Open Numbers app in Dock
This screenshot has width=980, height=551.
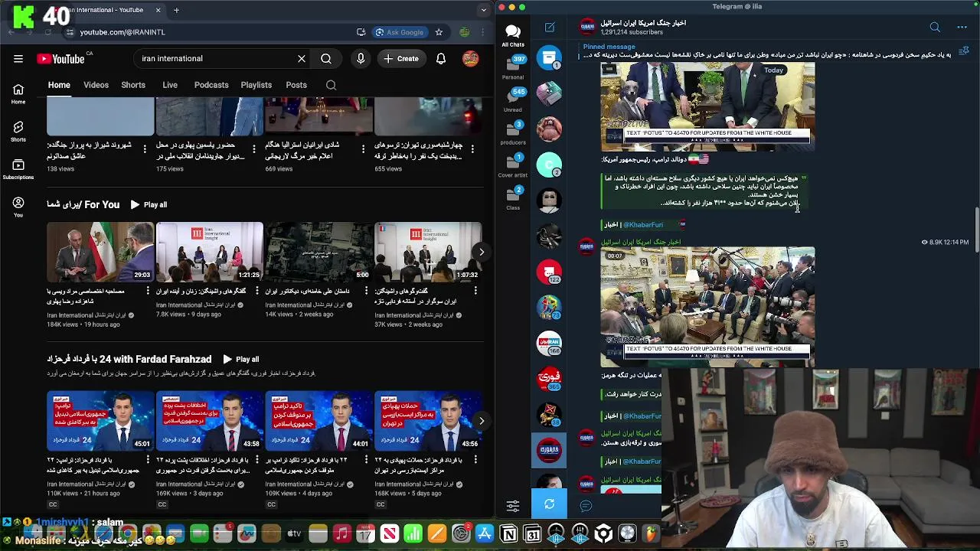pos(413,533)
